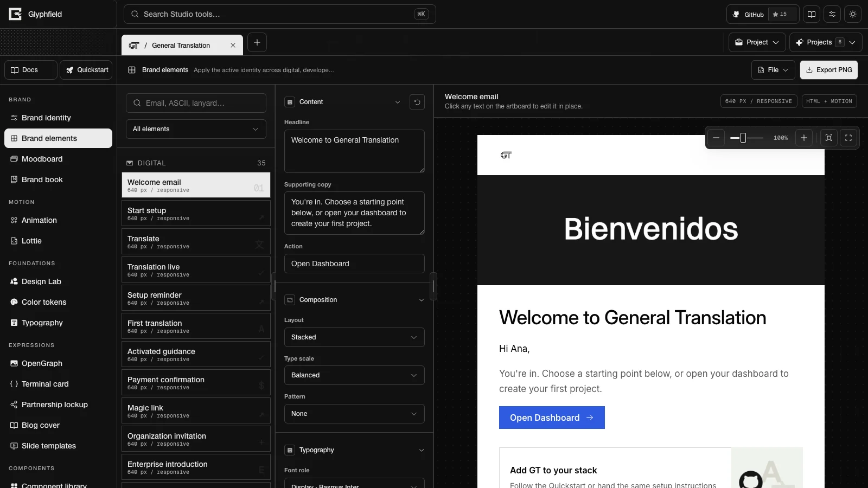Click the Action input field
868x488 pixels.
click(354, 264)
